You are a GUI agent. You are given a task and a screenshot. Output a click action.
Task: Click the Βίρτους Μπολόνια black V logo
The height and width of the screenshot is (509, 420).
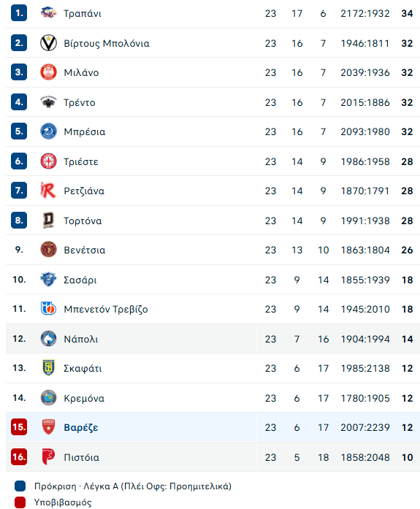click(48, 43)
